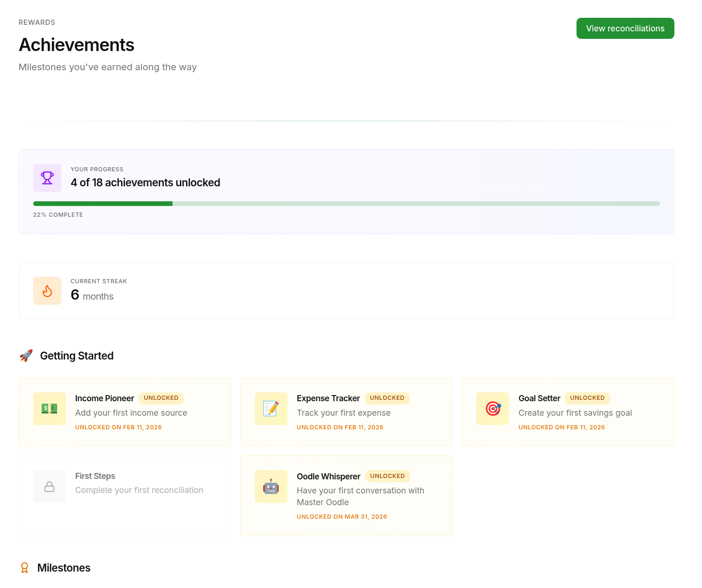Open the View reconciliations button
The width and height of the screenshot is (702, 588).
(x=625, y=28)
